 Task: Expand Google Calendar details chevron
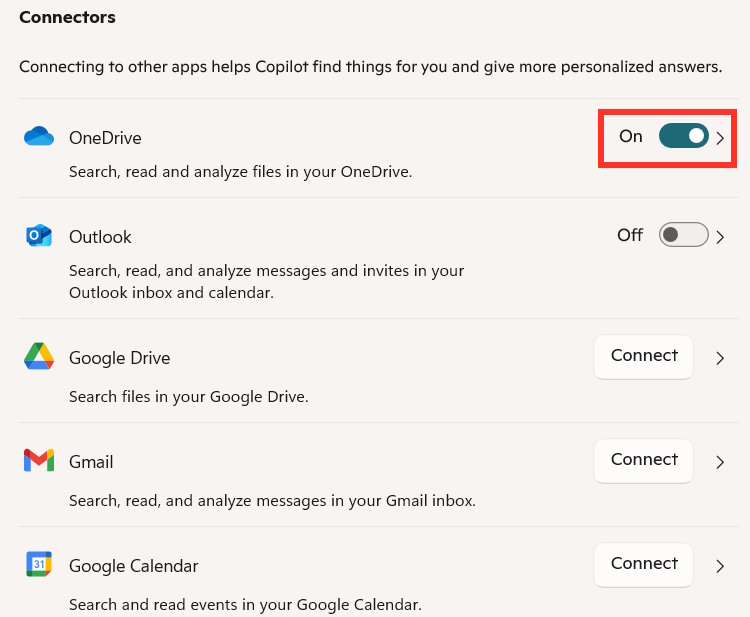(x=720, y=566)
